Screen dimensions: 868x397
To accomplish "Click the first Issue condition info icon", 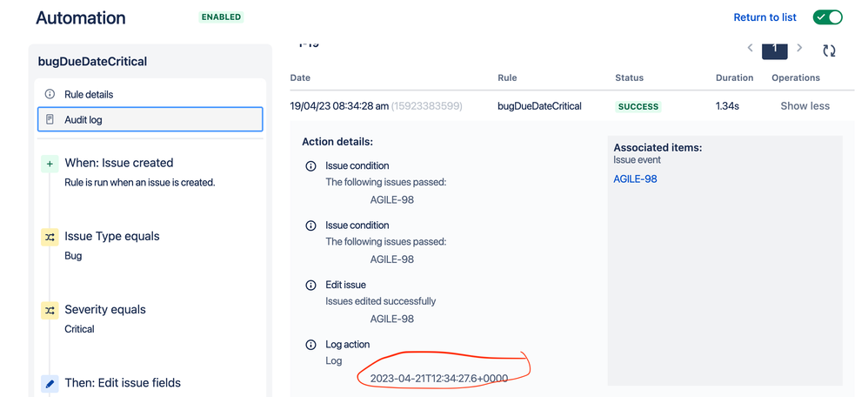I will coord(311,165).
